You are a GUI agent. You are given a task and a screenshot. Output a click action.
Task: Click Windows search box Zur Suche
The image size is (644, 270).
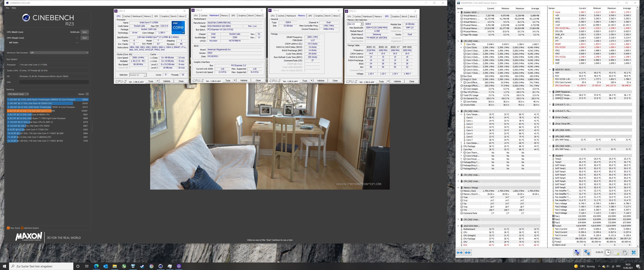pyautogui.click(x=41, y=266)
